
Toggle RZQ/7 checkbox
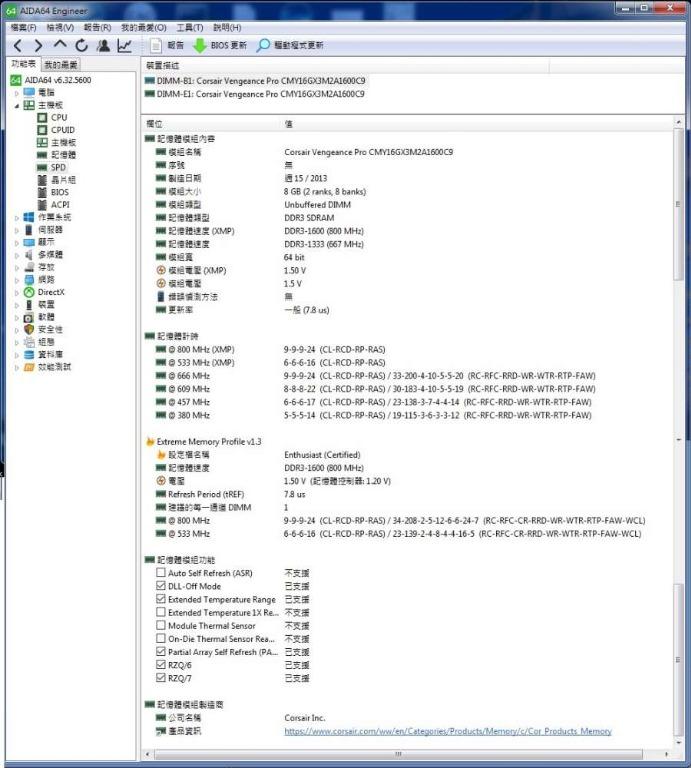coord(161,678)
